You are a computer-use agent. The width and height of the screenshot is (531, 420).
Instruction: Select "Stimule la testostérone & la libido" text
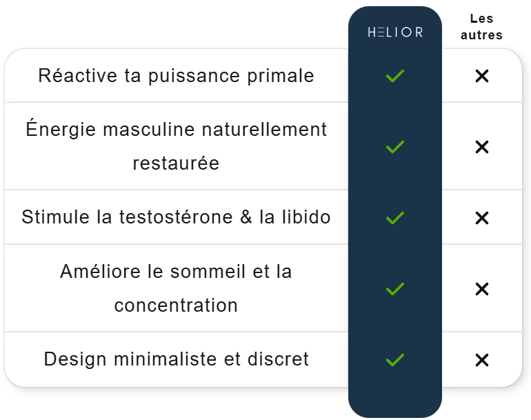176,217
